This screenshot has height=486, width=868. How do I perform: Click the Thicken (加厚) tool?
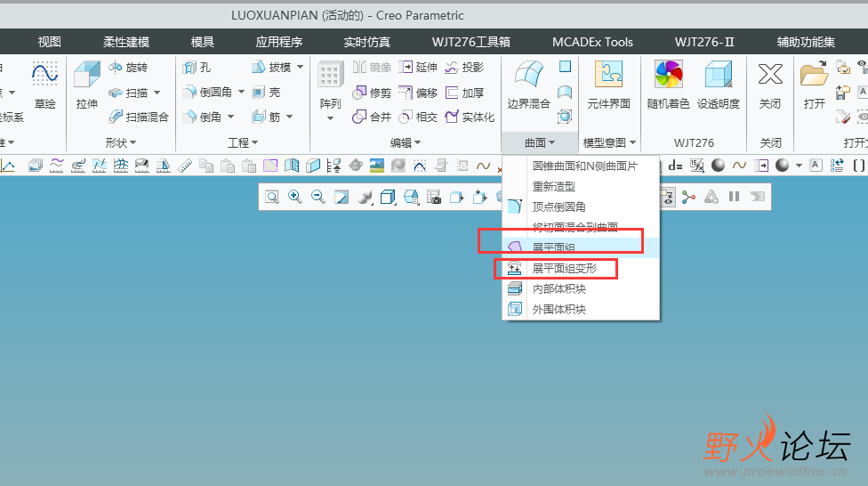(464, 93)
